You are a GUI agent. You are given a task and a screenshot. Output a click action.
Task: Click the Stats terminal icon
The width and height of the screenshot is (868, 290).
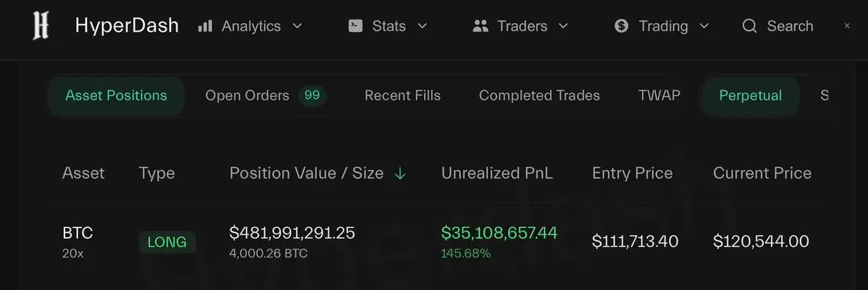355,26
